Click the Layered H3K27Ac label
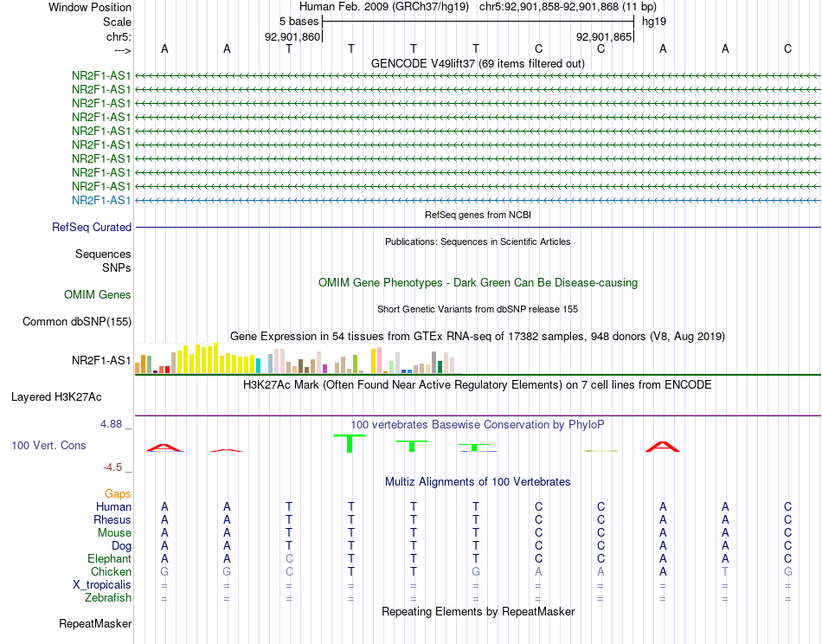 (56, 397)
